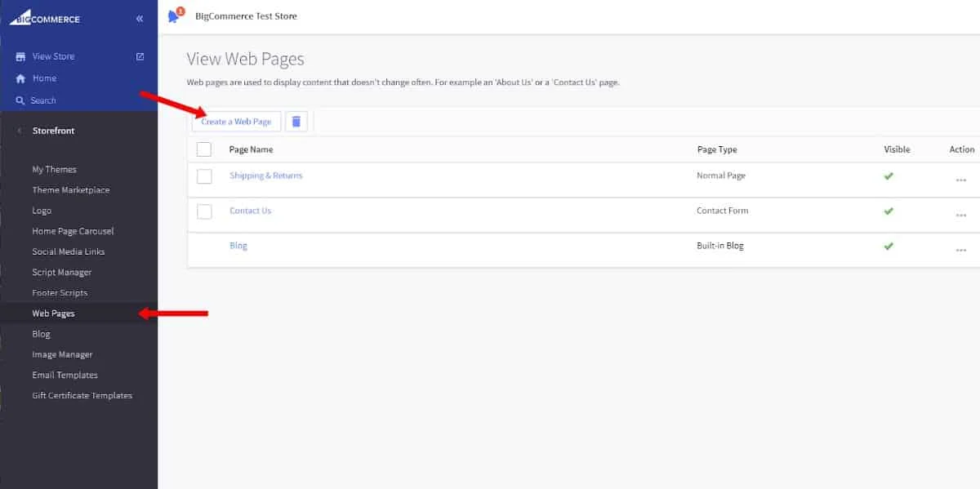
Task: Open the Shipping & Returns page link
Action: pyautogui.click(x=265, y=176)
